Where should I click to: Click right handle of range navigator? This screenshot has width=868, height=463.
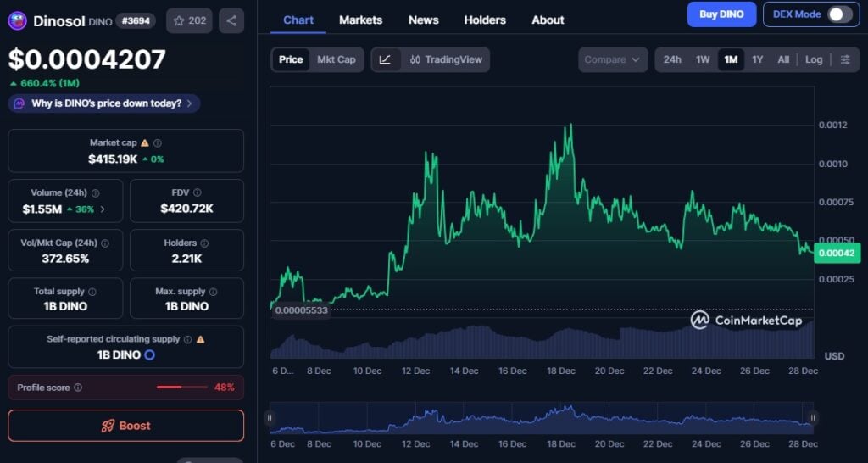click(x=813, y=417)
